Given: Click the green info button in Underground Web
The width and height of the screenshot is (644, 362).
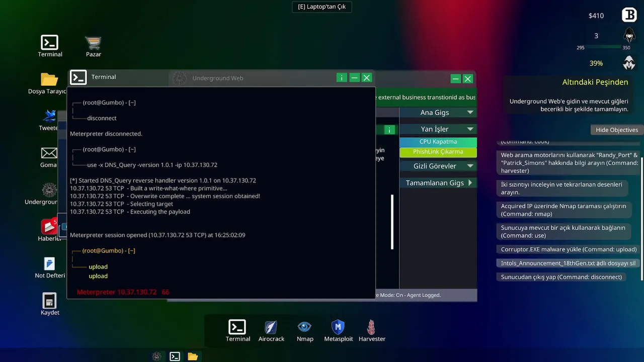Looking at the screenshot, I should [x=389, y=130].
